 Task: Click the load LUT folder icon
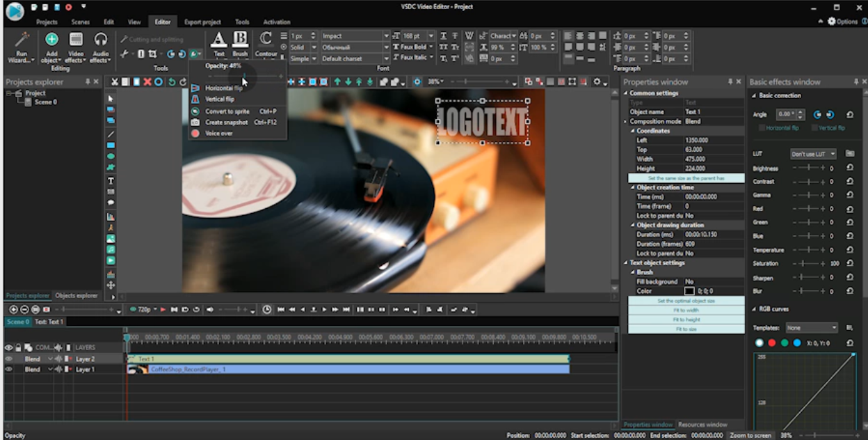pyautogui.click(x=850, y=154)
